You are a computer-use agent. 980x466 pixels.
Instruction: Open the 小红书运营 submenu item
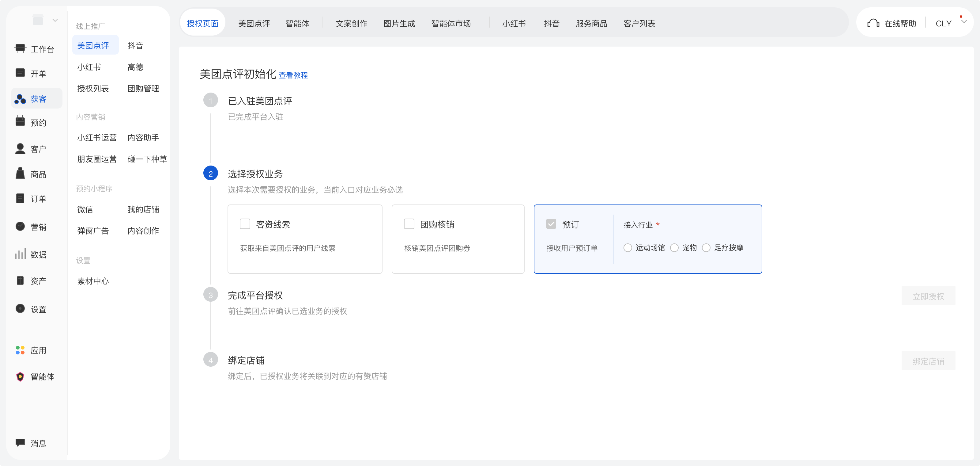pyautogui.click(x=97, y=137)
